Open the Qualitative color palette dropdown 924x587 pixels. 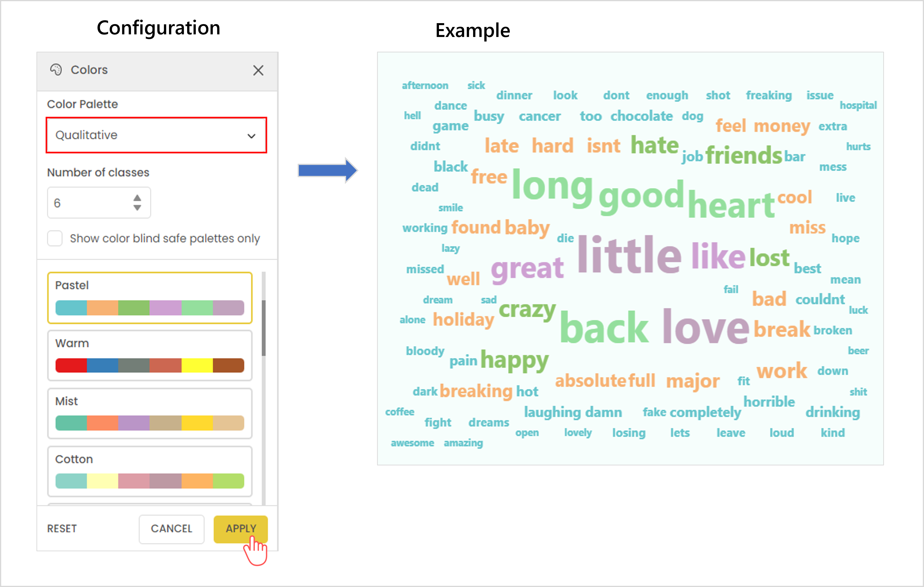tap(156, 135)
